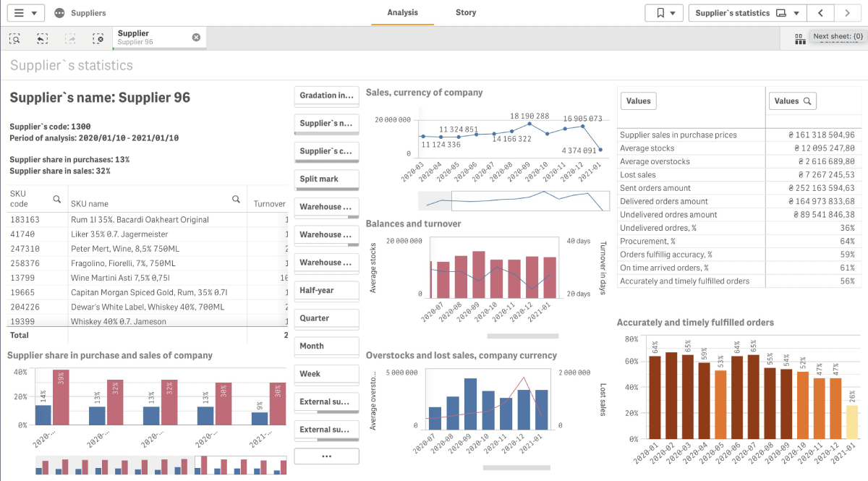Open the Month filter pane
The height and width of the screenshot is (481, 868).
coord(326,346)
